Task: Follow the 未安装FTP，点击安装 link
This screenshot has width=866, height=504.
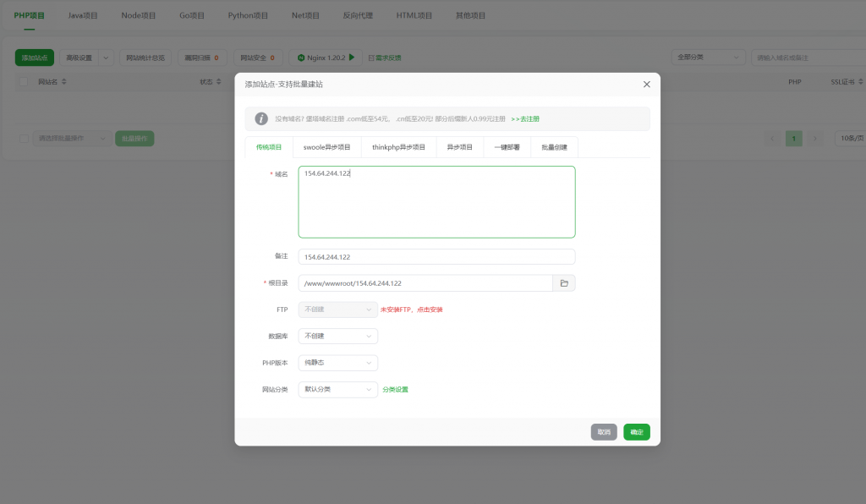Action: click(412, 310)
